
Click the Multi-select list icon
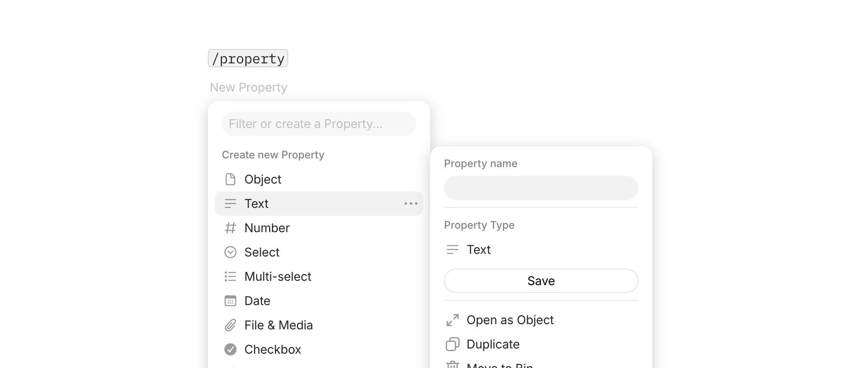point(230,276)
